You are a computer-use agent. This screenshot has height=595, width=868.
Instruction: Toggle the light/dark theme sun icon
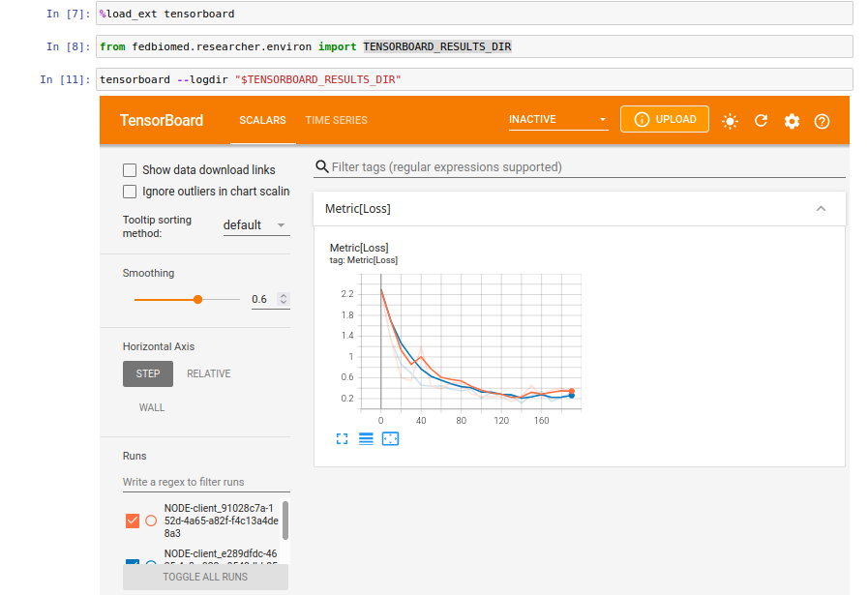pyautogui.click(x=730, y=119)
